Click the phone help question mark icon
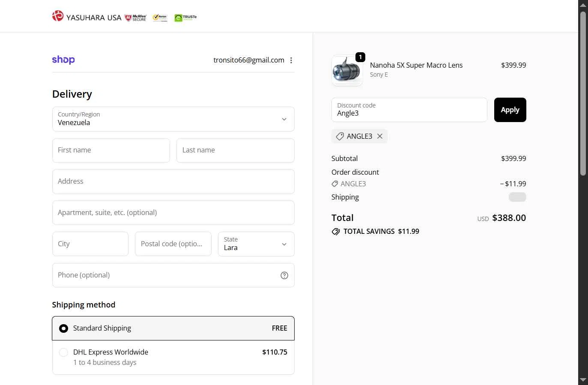The height and width of the screenshot is (385, 588). coord(284,275)
